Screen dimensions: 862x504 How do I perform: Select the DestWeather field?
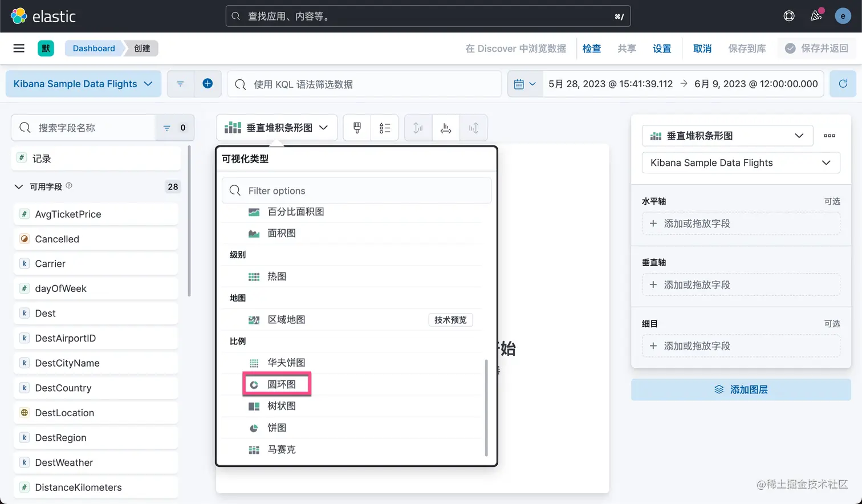click(96, 462)
